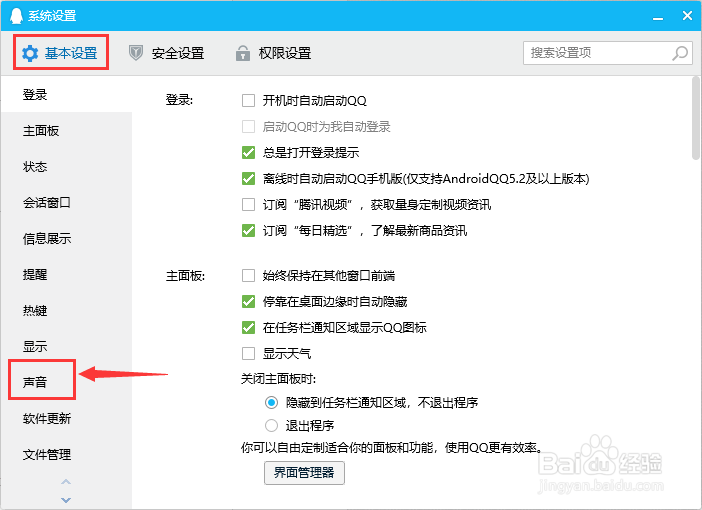Click the 界面管理器 button

[304, 472]
